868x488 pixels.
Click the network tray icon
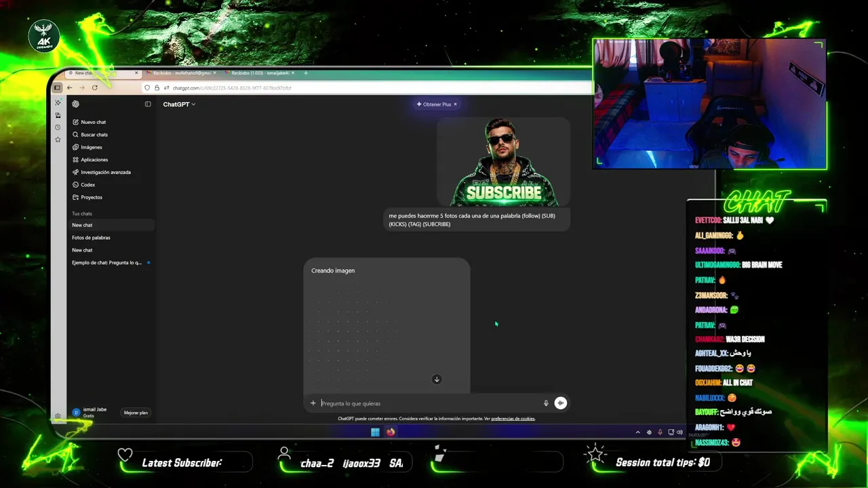(671, 432)
